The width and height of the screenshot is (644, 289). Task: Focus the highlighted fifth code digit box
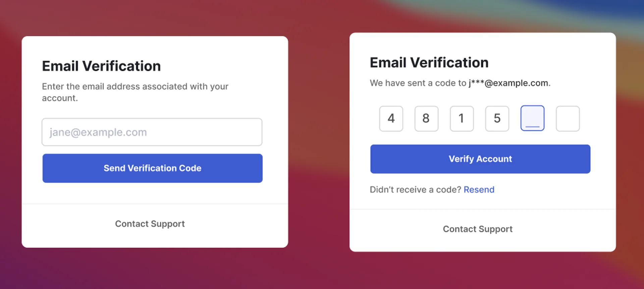(532, 118)
